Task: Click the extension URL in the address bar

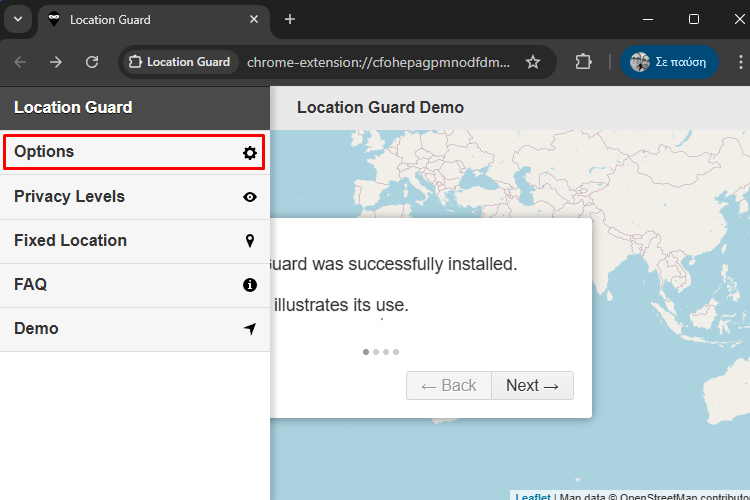Action: [378, 63]
